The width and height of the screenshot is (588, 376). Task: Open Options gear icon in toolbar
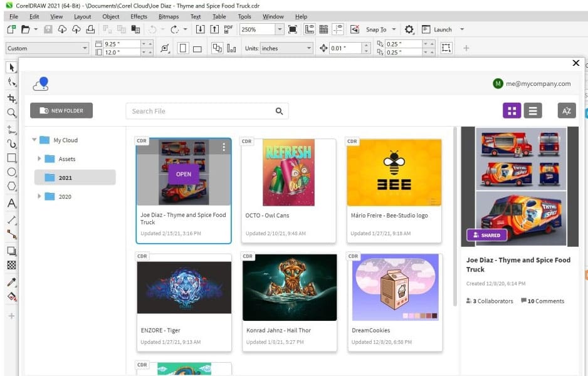[409, 29]
